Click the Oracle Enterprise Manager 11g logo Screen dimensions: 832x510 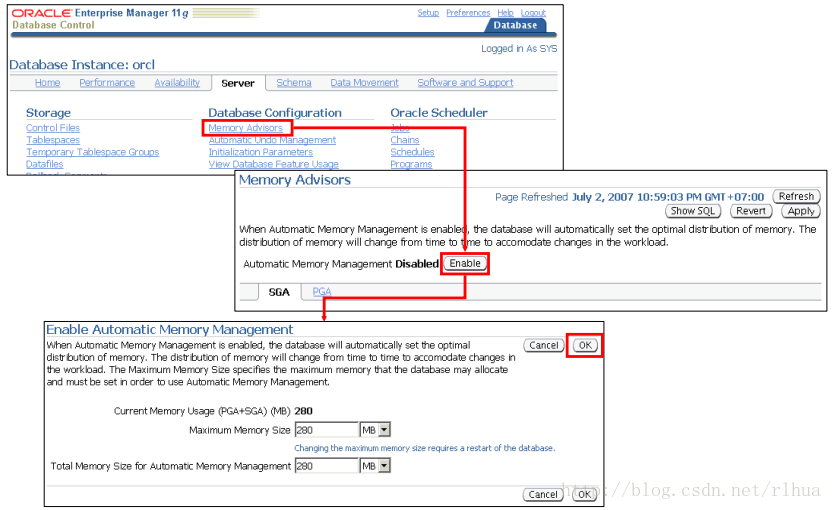coord(100,13)
